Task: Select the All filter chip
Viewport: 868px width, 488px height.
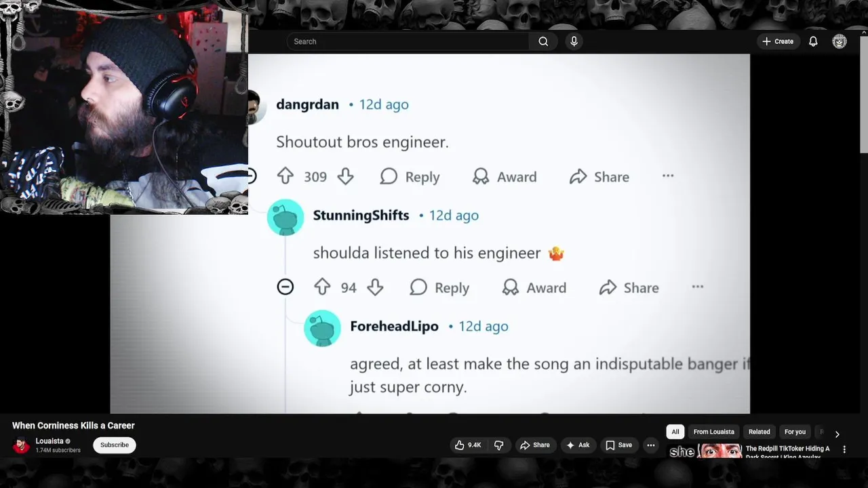Action: [x=675, y=432]
